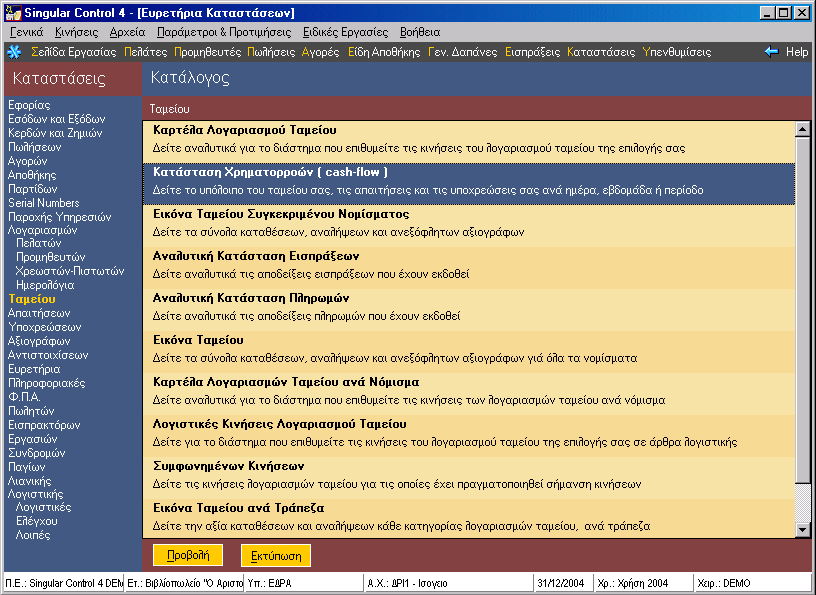Open the Αρχεία menu
The image size is (816, 595).
coord(128,32)
